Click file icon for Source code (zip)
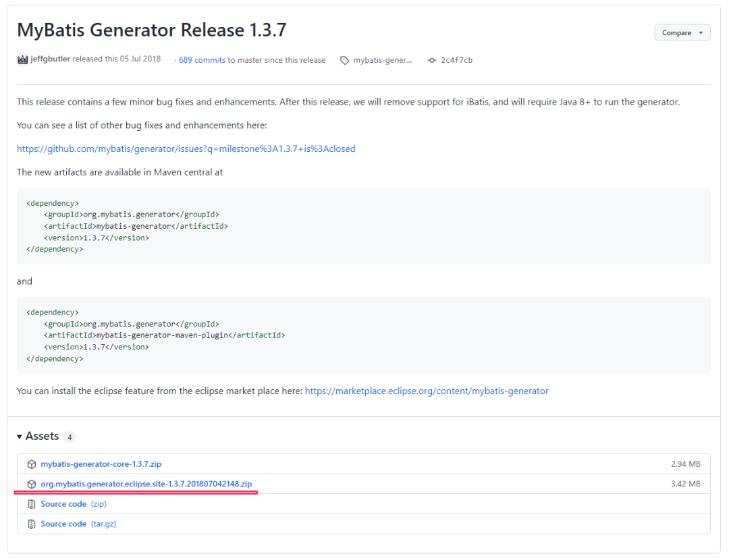This screenshot has height=560, width=729. [32, 504]
